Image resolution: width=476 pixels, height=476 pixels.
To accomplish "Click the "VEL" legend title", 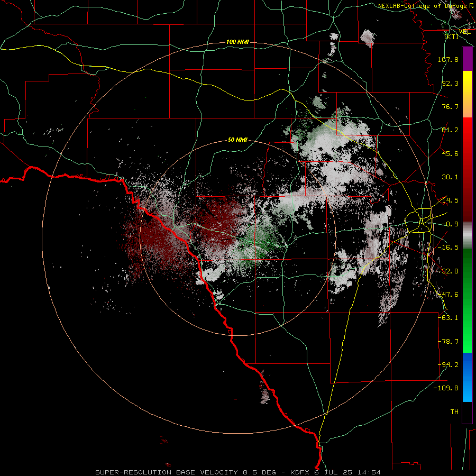I will [x=464, y=32].
